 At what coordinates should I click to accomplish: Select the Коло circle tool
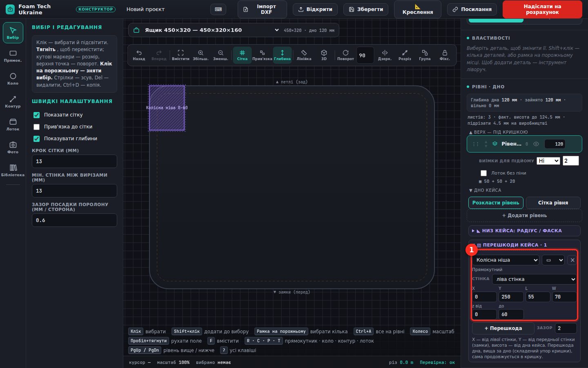click(13, 79)
